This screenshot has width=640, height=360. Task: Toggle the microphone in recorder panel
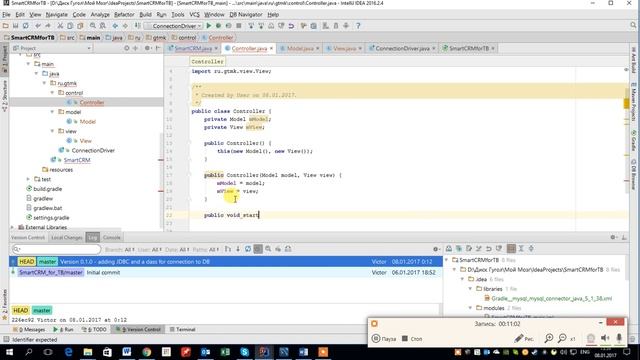(x=619, y=338)
